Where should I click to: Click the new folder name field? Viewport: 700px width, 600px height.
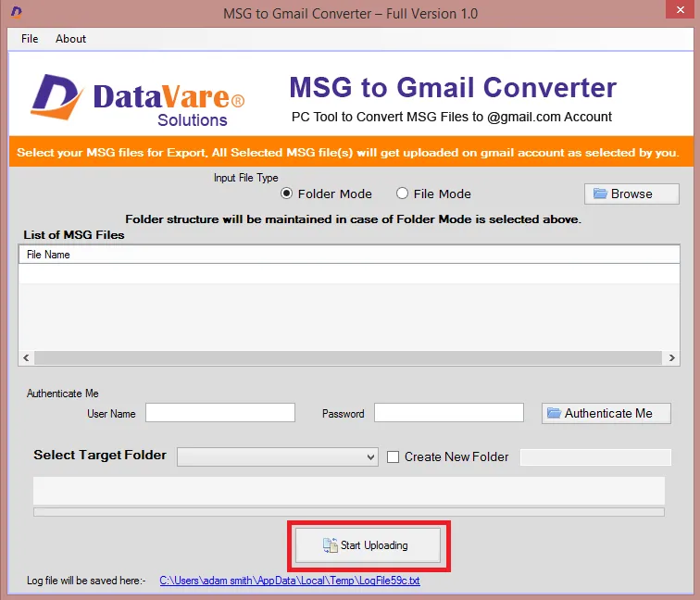[x=595, y=457]
